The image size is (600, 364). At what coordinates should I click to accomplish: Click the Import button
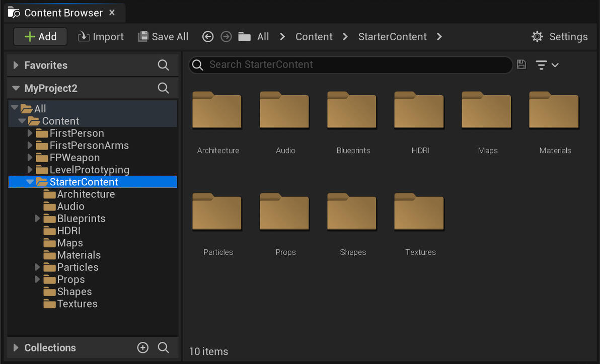pyautogui.click(x=101, y=37)
